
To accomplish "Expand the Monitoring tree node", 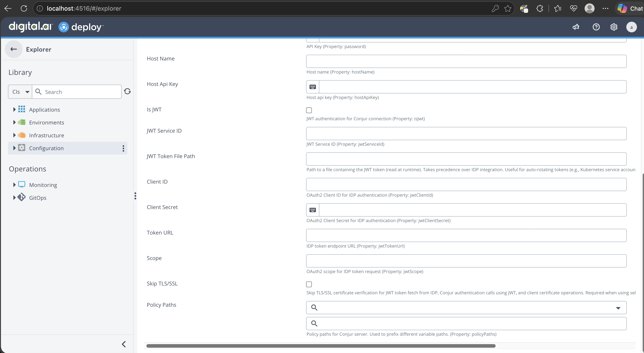I will 14,185.
